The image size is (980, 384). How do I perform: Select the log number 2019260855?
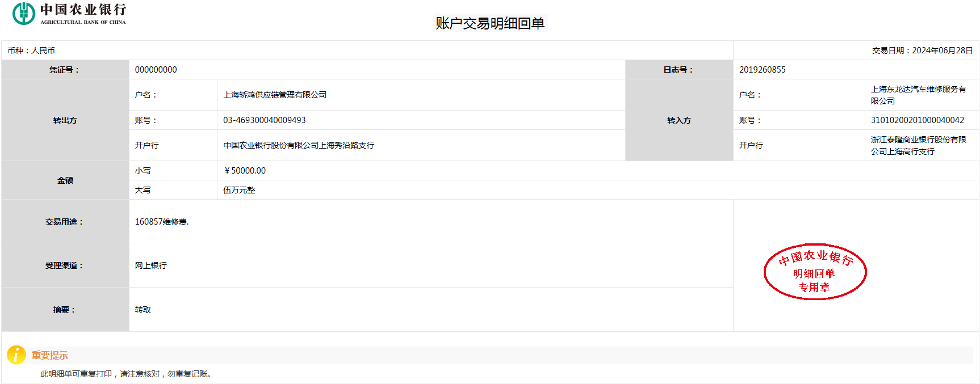point(762,70)
